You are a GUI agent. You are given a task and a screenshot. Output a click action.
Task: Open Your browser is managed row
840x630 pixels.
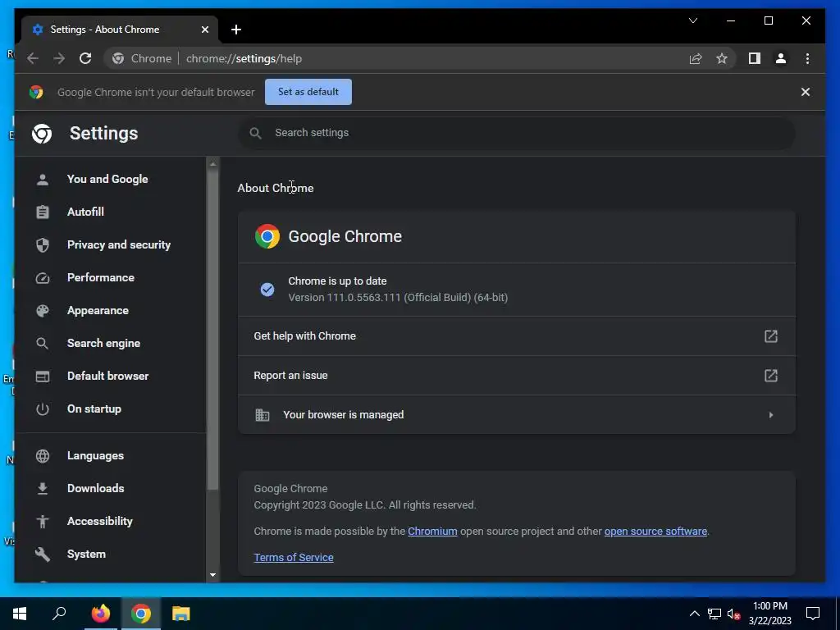(x=517, y=414)
